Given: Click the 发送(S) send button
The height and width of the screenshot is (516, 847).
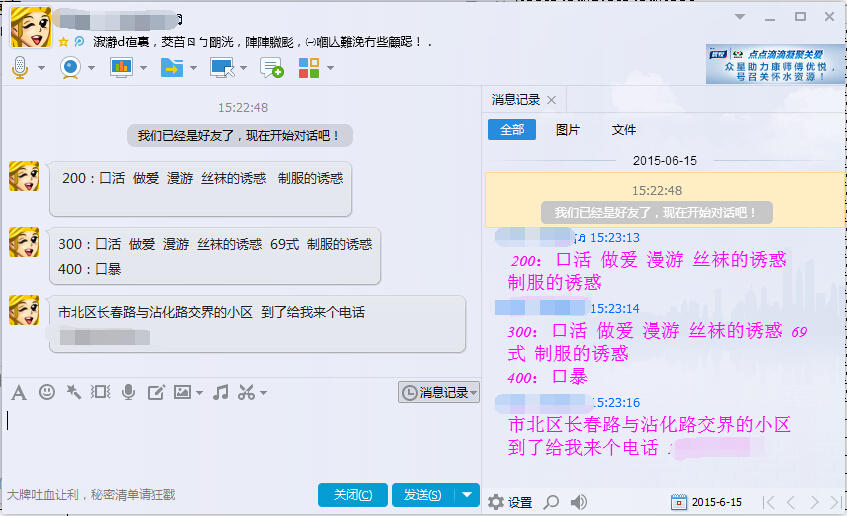Looking at the screenshot, I should 423,495.
